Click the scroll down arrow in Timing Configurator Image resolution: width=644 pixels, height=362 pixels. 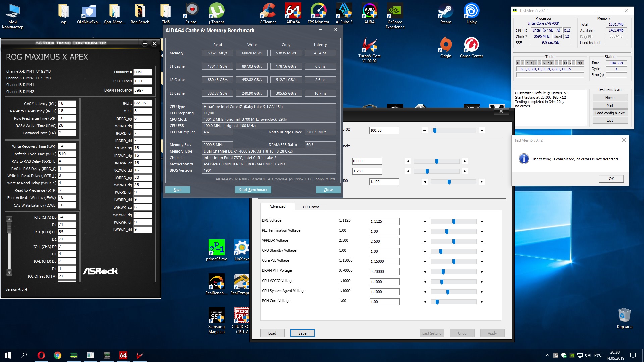coord(9,273)
